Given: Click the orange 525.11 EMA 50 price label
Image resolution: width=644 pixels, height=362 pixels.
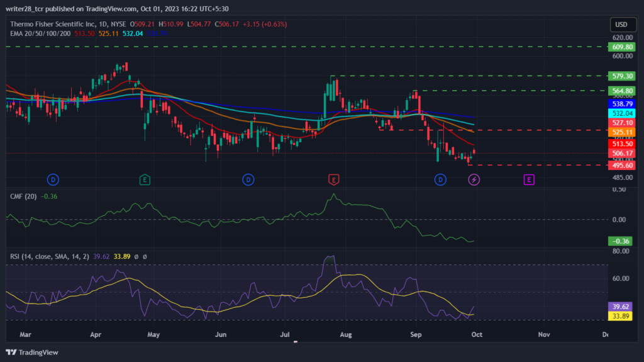Looking at the screenshot, I should click(622, 132).
